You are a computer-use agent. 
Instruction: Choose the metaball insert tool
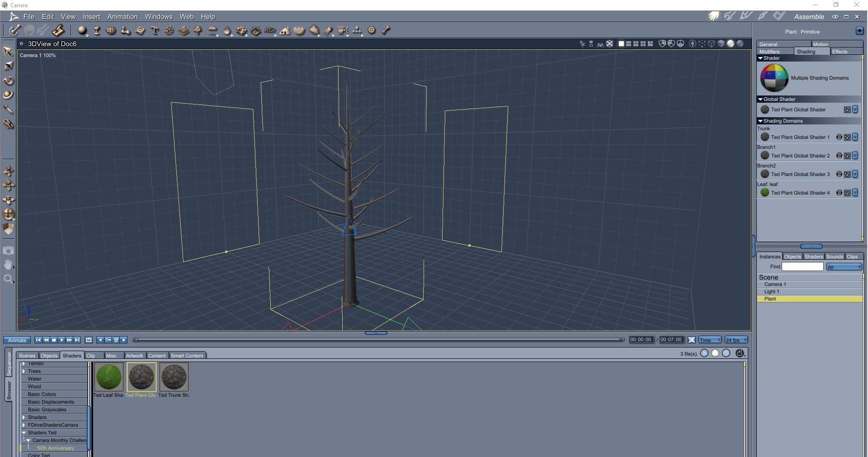(126, 30)
